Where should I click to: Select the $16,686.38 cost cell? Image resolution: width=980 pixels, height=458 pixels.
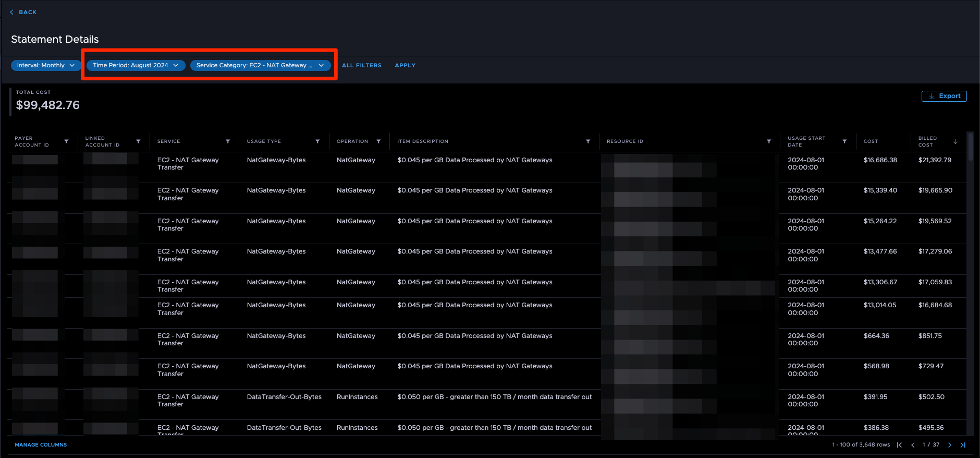880,160
